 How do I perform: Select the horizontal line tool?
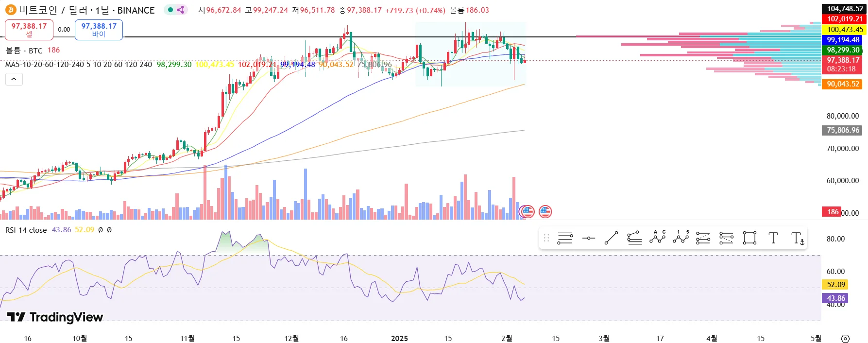(589, 238)
